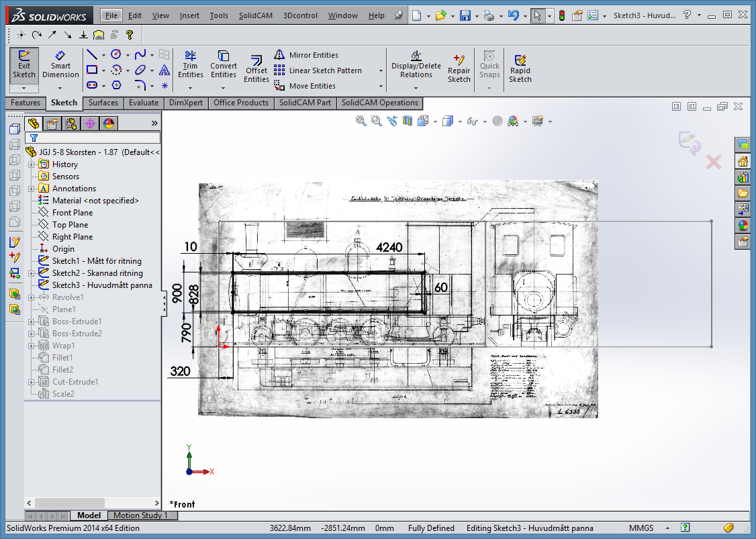The width and height of the screenshot is (756, 539).
Task: Click the Rapid Sketch tool
Action: click(520, 68)
